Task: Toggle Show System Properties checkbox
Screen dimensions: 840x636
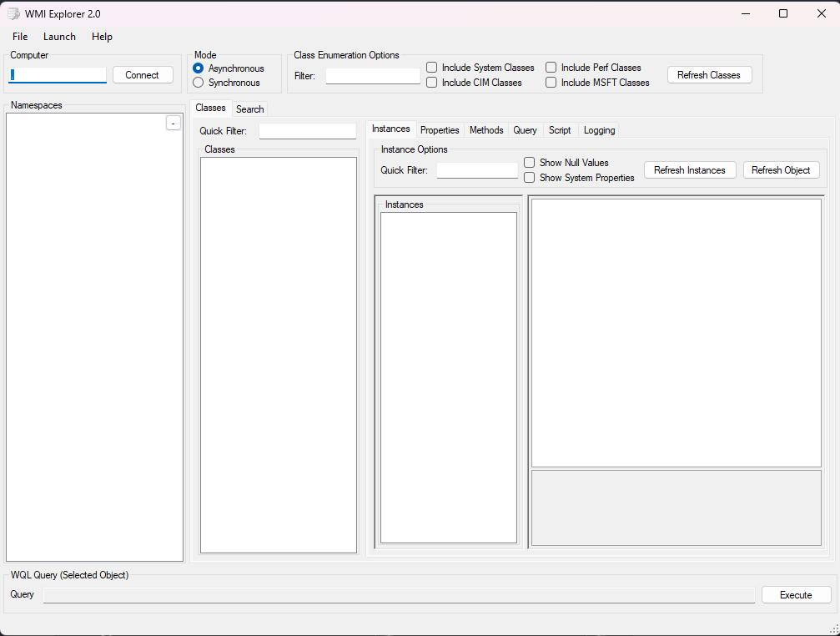Action: tap(530, 178)
